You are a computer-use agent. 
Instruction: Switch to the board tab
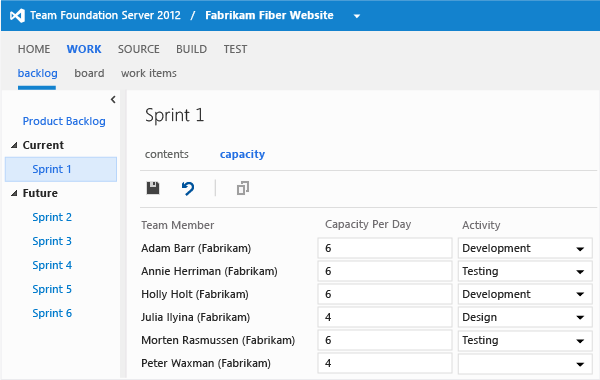pyautogui.click(x=89, y=73)
